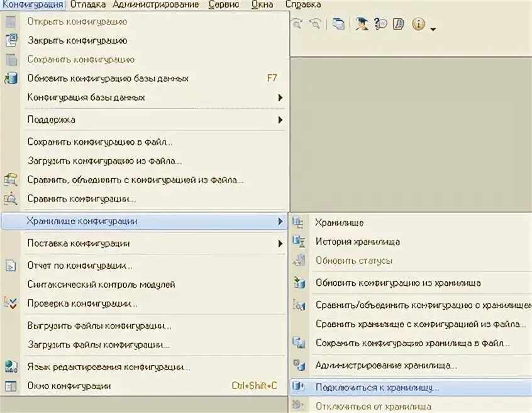Screen dimensions: 532x413
Task: Click the Сохранить конфигурацию хранилища icon
Action: [299, 342]
